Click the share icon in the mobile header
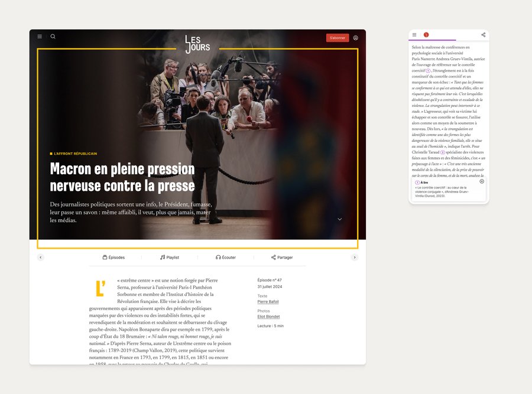 pos(484,35)
